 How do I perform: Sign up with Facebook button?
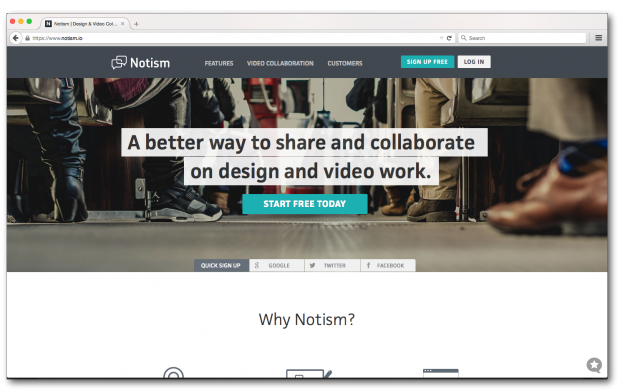coord(388,265)
